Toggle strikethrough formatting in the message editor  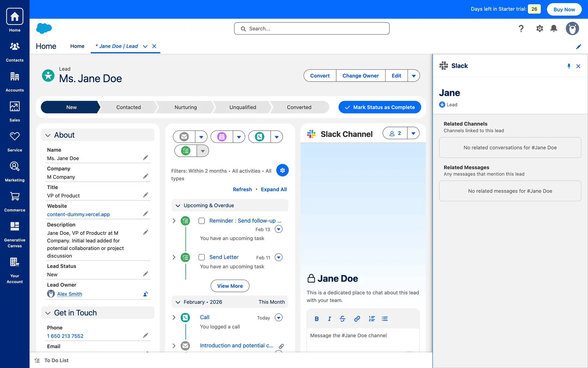(342, 319)
